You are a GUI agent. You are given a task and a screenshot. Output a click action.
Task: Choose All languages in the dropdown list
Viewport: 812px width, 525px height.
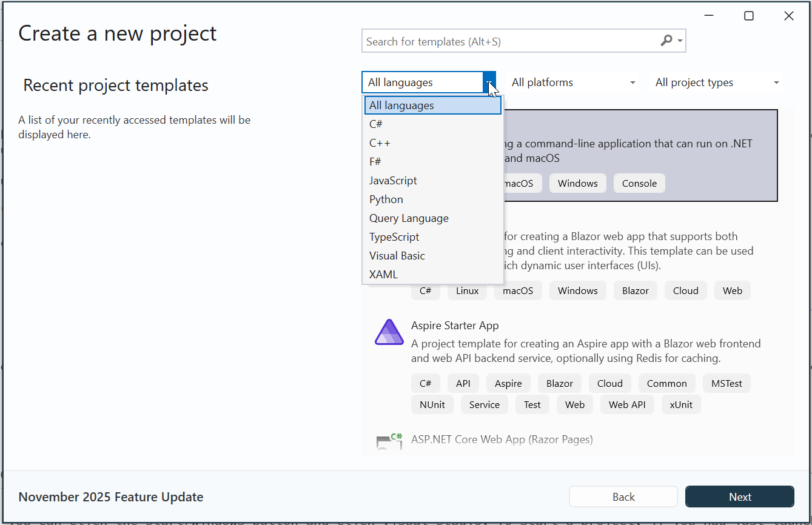(433, 105)
